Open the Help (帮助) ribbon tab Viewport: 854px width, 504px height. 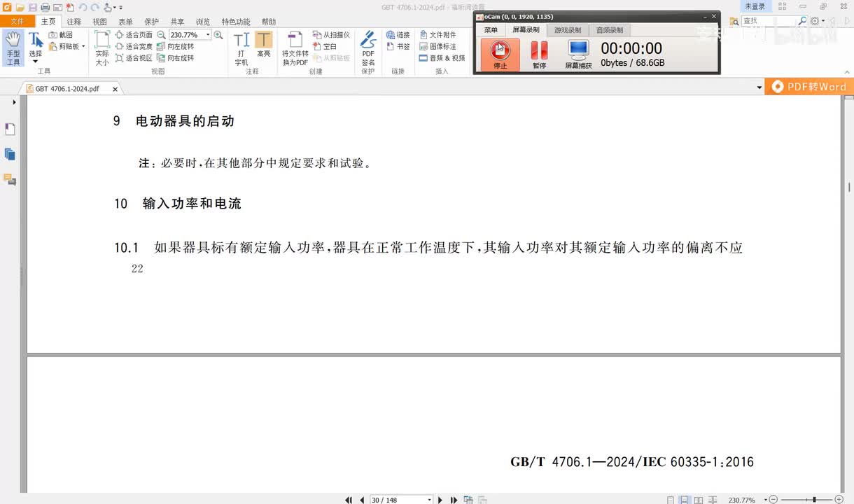[x=268, y=22]
